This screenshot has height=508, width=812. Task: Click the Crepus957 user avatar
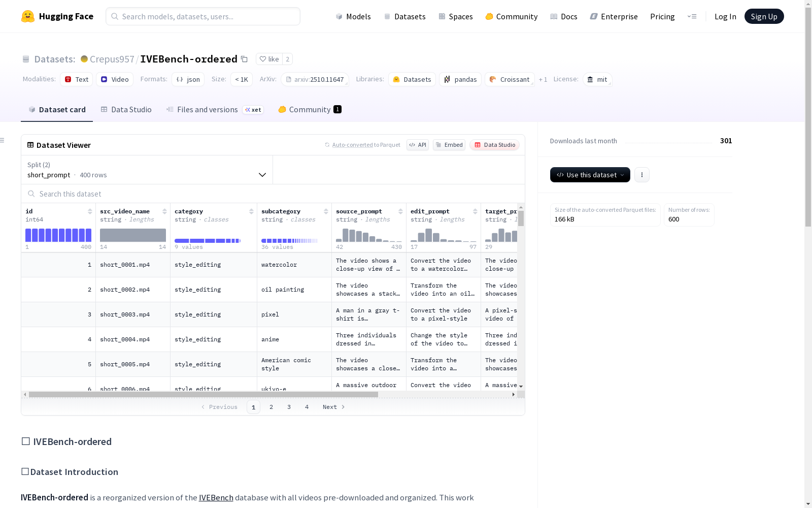[84, 59]
